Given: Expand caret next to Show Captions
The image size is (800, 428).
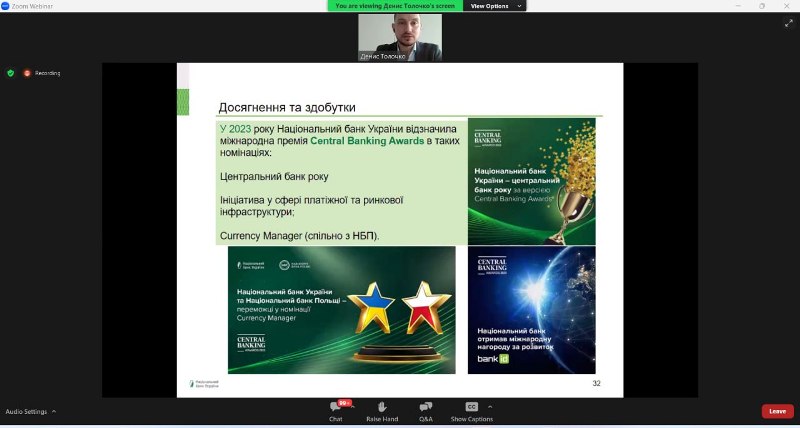Looking at the screenshot, I should tap(490, 407).
